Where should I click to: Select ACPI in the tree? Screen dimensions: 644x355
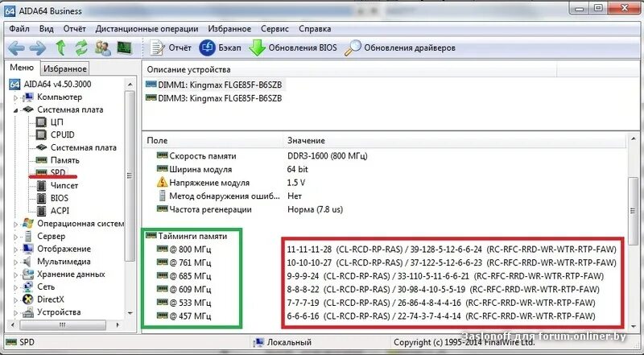tap(60, 211)
